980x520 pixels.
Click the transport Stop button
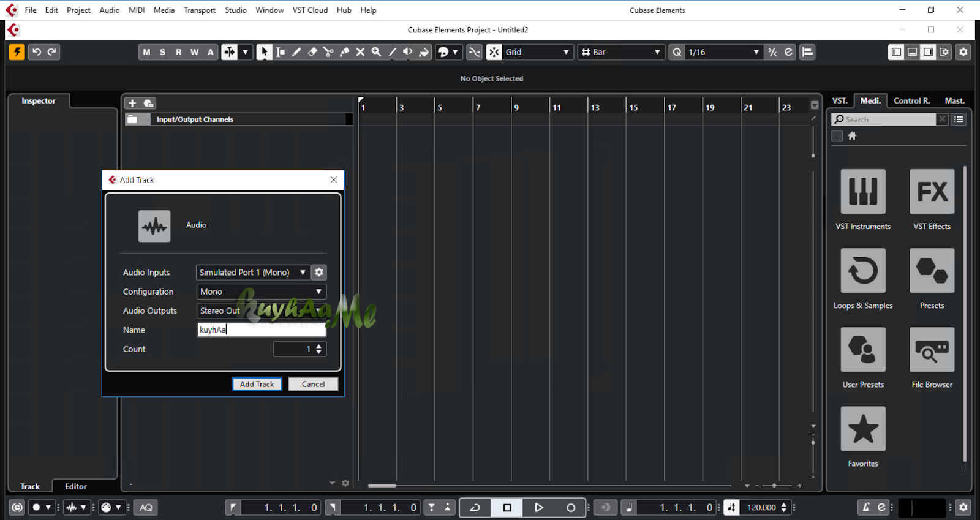507,507
